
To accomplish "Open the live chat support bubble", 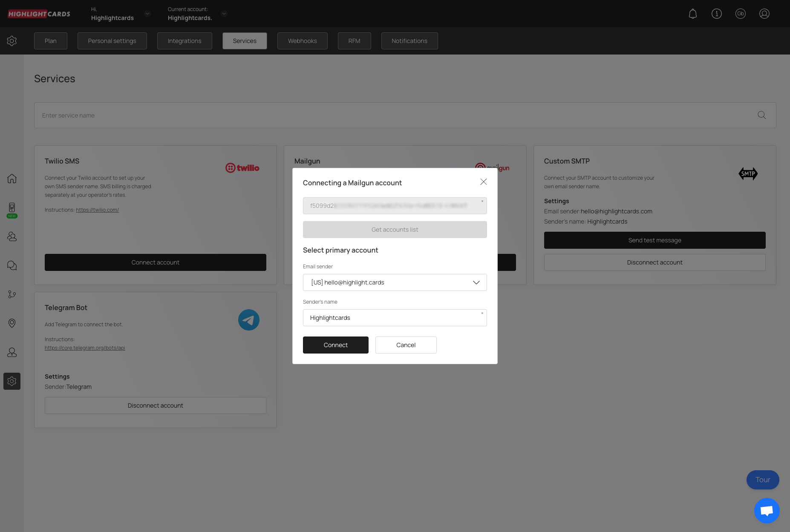I will click(x=767, y=510).
